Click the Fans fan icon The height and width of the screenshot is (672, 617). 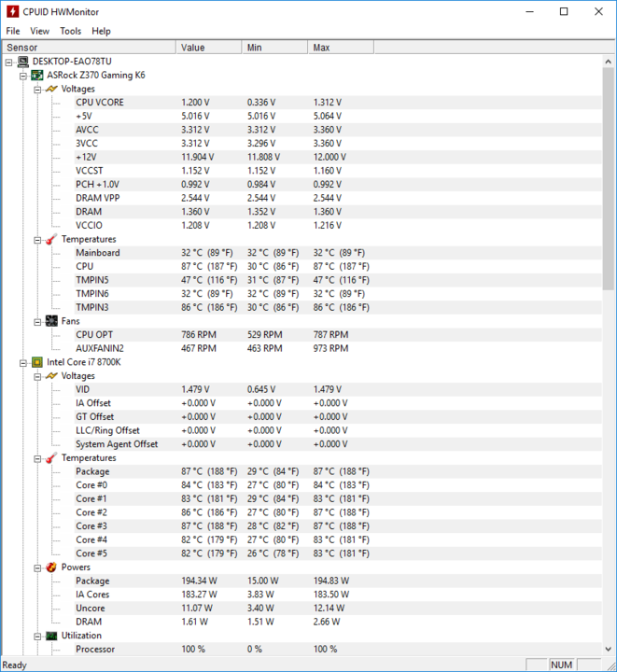[x=51, y=321]
